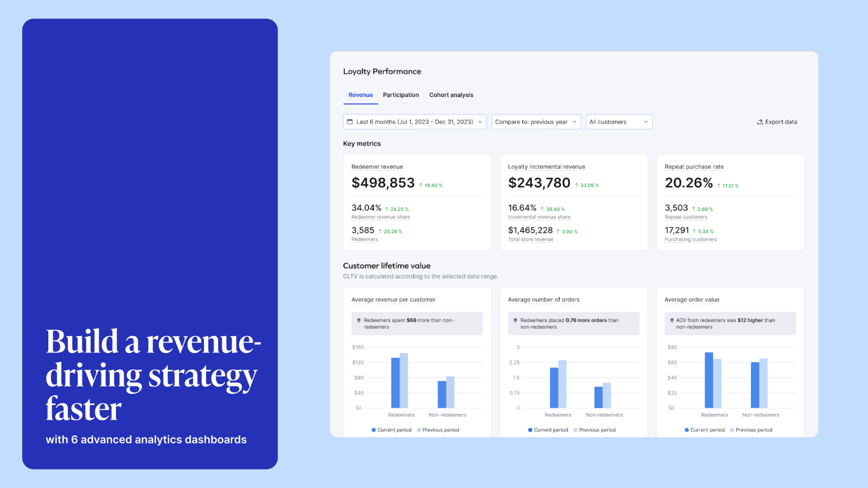868x488 pixels.
Task: Click Non-redeemers previous-period bar in revenue per customer chart
Action: (450, 392)
